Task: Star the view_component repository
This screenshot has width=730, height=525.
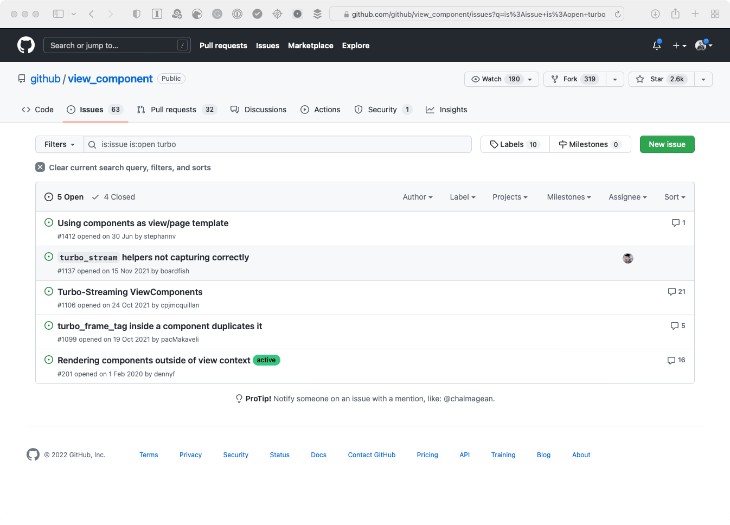Action: (662, 79)
